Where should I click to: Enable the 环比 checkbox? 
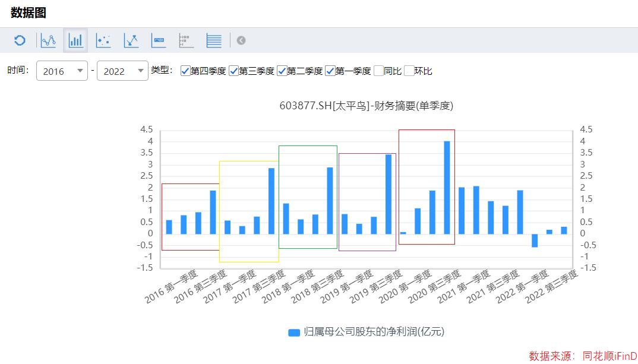409,71
